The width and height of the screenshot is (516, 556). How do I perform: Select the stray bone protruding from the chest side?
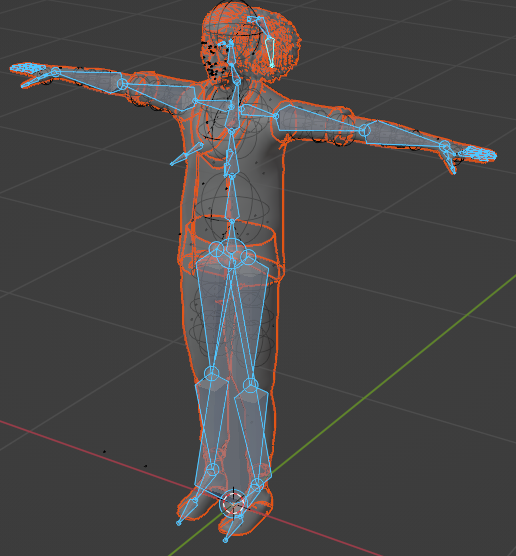(187, 154)
